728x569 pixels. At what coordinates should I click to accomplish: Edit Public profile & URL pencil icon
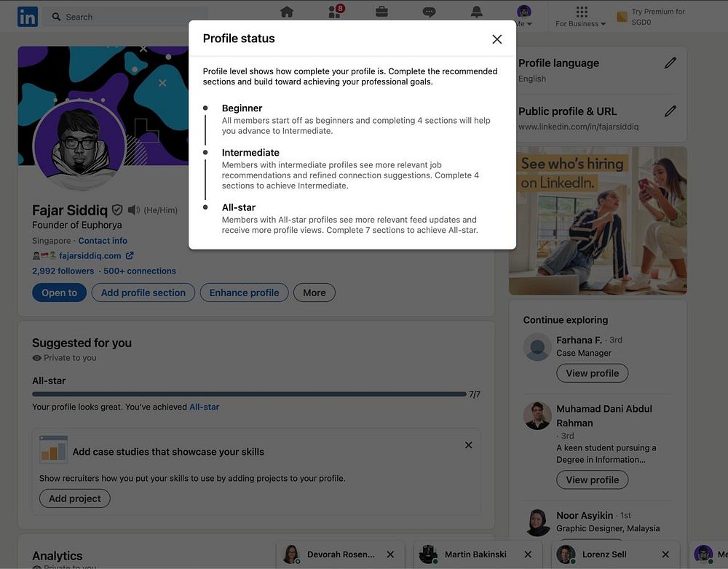670,111
